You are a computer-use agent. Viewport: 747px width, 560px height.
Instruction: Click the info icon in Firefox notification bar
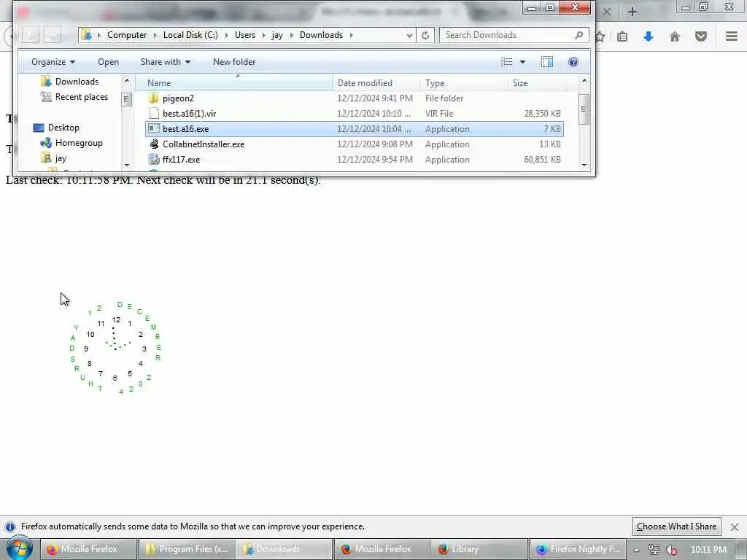[x=10, y=526]
